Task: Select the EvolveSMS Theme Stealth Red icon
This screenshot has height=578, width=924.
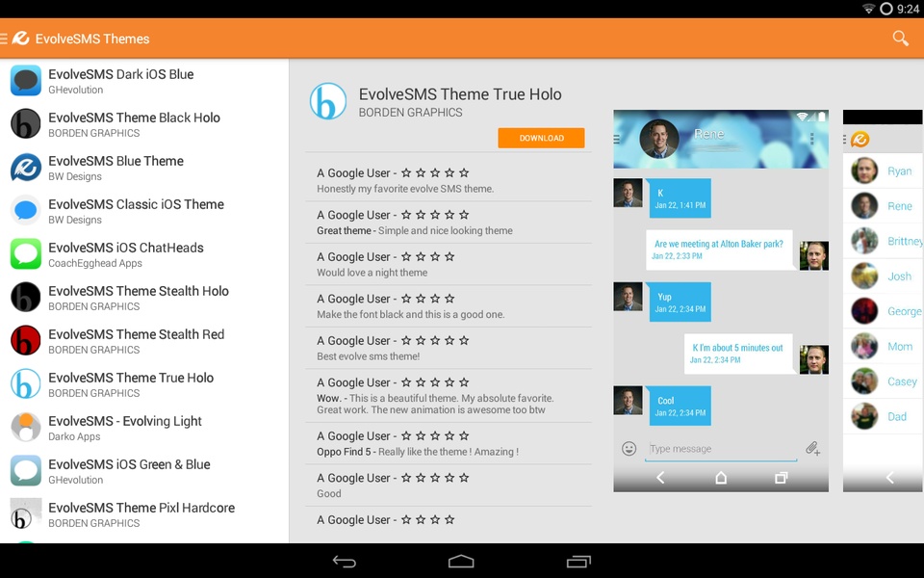Action: pyautogui.click(x=26, y=340)
